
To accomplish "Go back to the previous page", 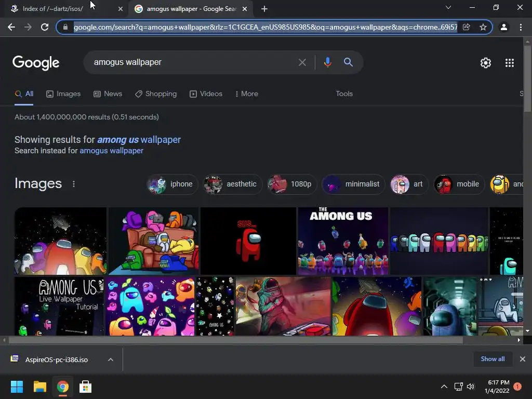I will [11, 27].
